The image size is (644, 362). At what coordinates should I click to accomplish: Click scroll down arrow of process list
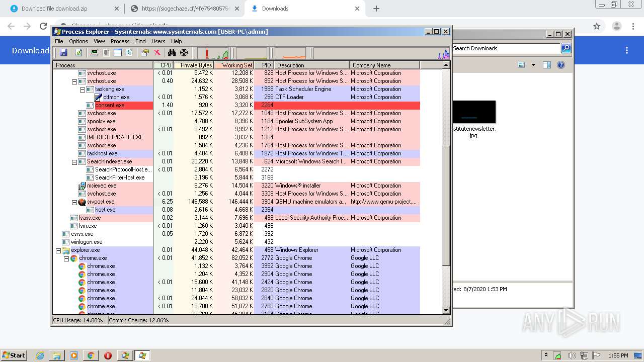(446, 310)
